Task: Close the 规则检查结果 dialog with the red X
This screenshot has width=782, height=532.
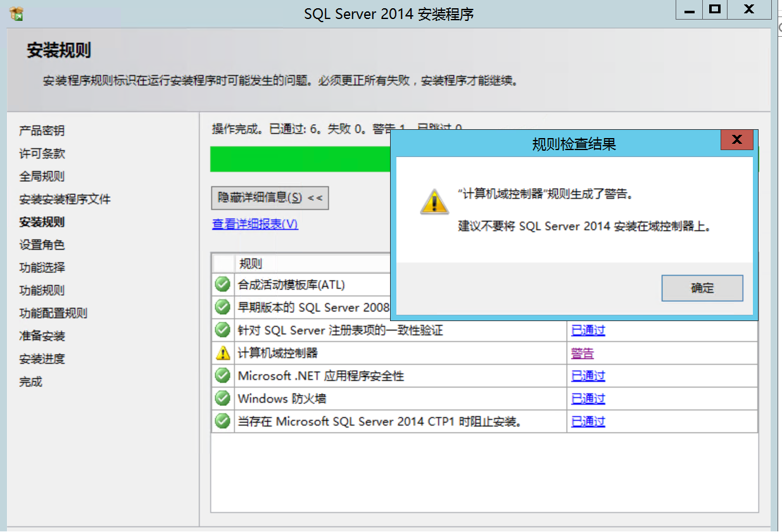Action: point(736,140)
